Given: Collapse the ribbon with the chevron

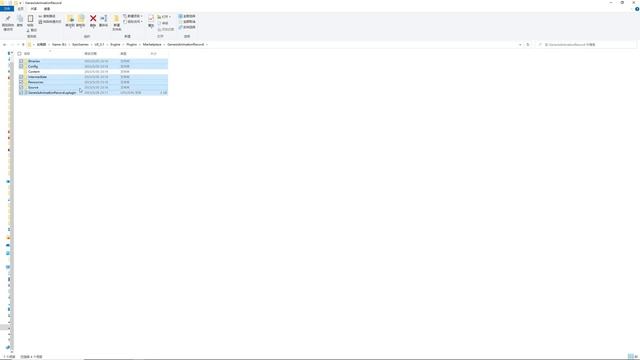Looking at the screenshot, I should click(x=631, y=9).
